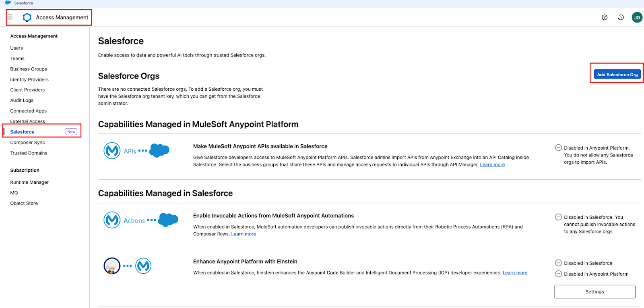Screen dimensions: 644x308
Task: Open the history clock icon
Action: click(x=621, y=17)
